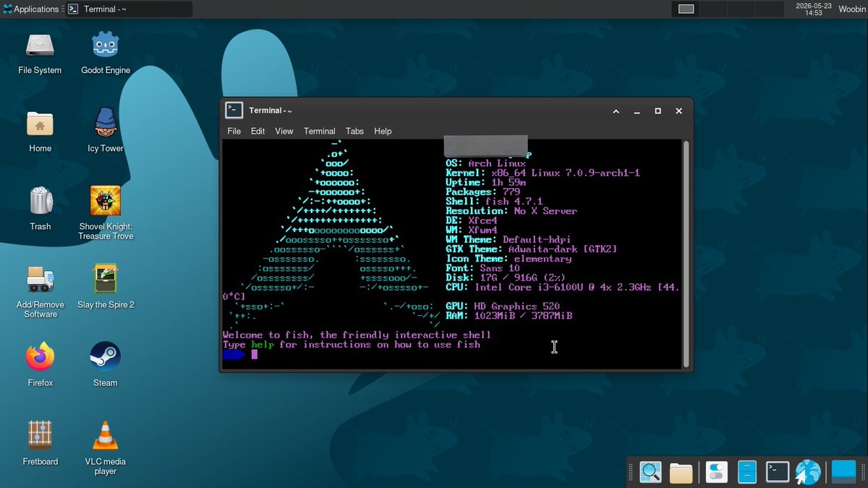
Task: Open the settings toggles icon in the dock
Action: coord(716,472)
